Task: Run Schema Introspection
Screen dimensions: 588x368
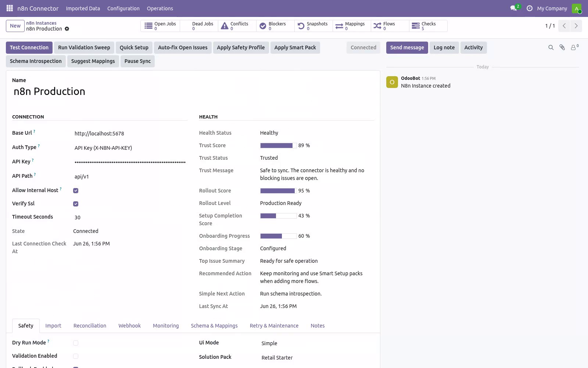Action: coord(36,61)
